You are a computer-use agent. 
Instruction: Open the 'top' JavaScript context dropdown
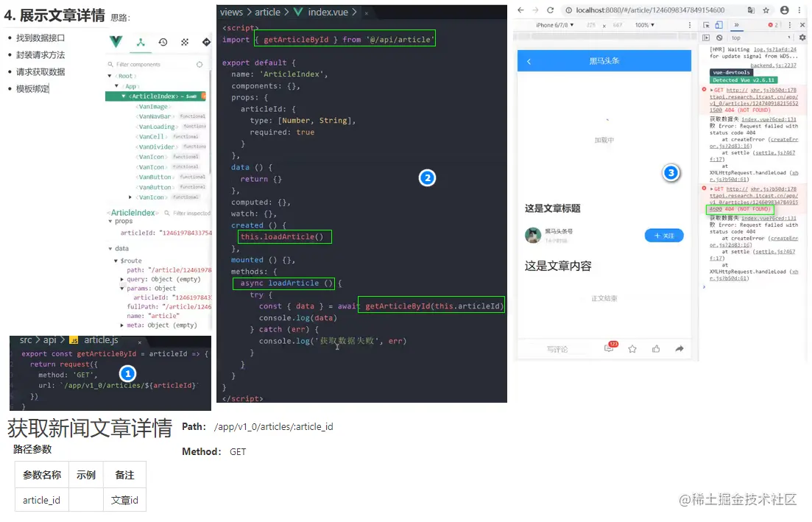[761, 38]
